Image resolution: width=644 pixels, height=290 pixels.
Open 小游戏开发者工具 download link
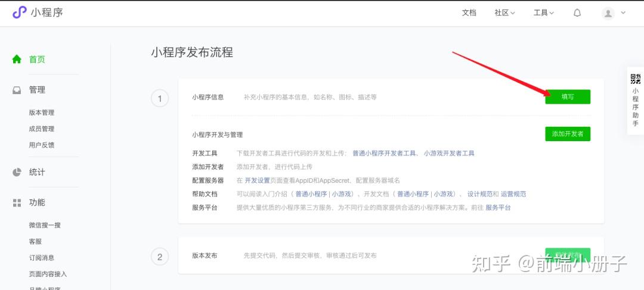click(x=449, y=154)
